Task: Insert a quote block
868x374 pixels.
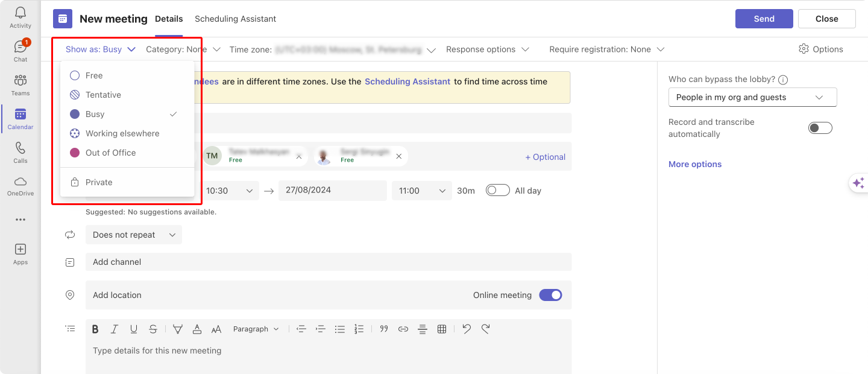Action: pos(384,329)
